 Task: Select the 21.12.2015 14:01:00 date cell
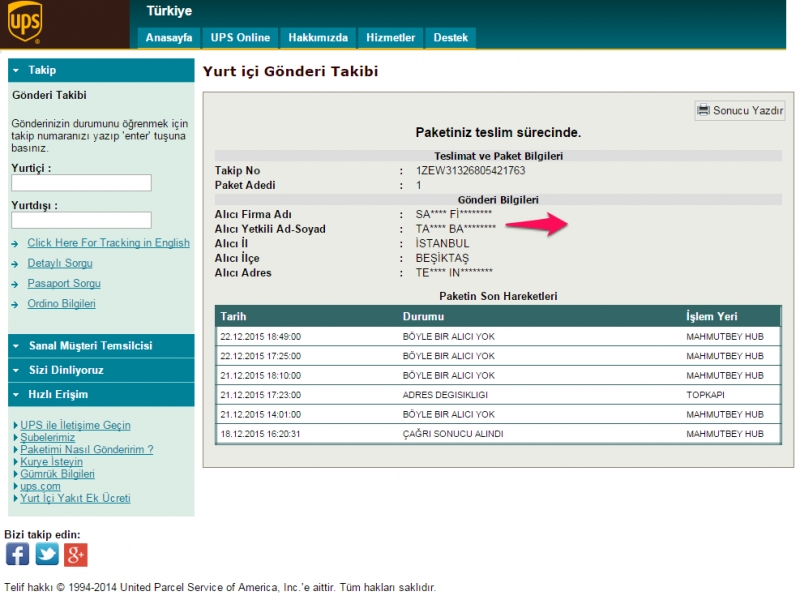click(260, 414)
